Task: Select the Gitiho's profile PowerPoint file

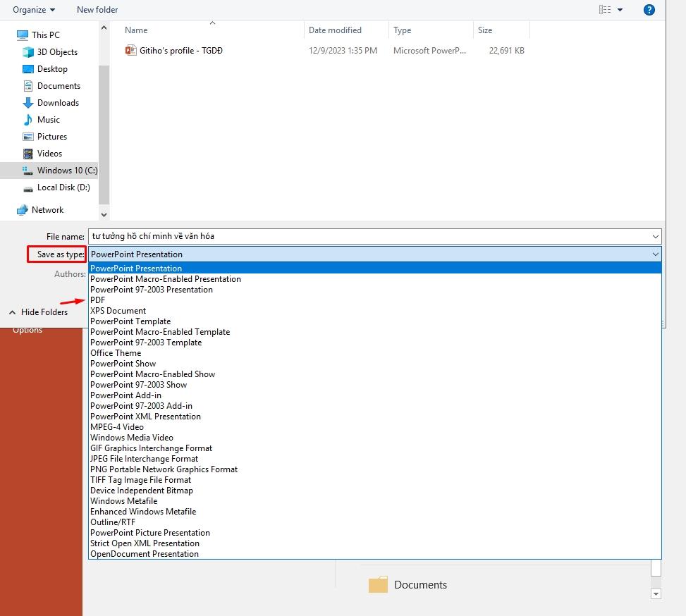Action: tap(180, 51)
